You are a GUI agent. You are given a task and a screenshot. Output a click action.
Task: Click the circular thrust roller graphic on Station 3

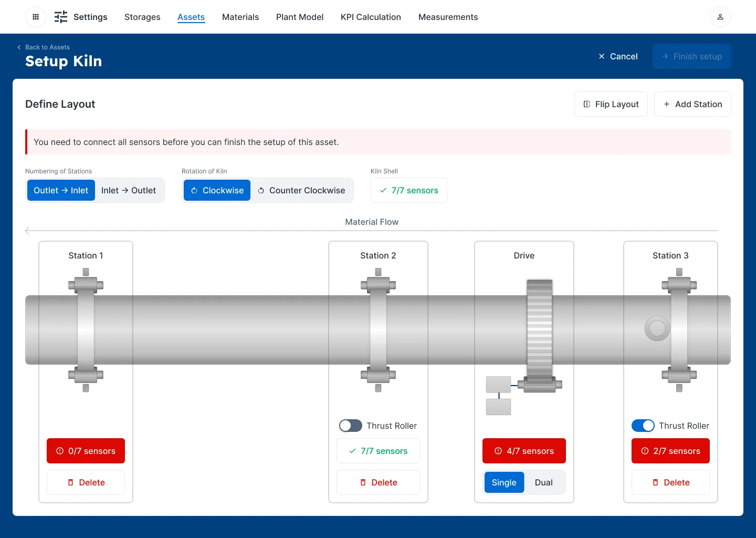click(x=657, y=328)
